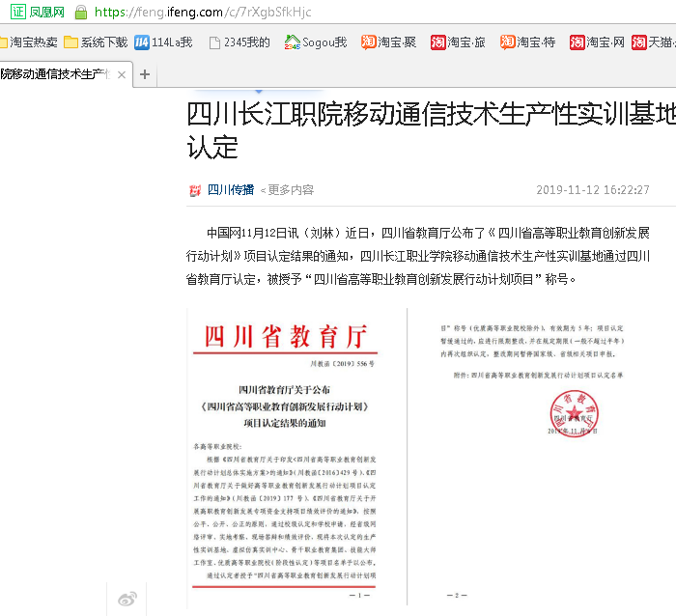Click the green padlock security icon

(x=81, y=13)
